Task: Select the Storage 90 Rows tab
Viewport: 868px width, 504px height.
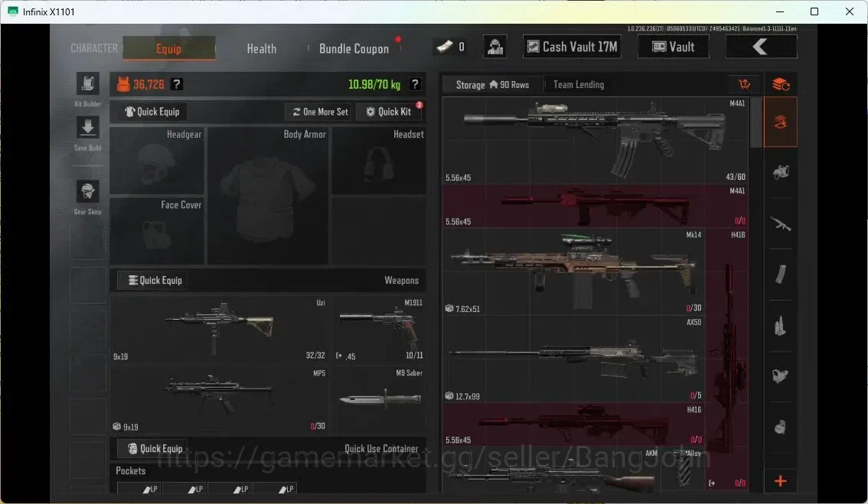Action: tap(492, 85)
